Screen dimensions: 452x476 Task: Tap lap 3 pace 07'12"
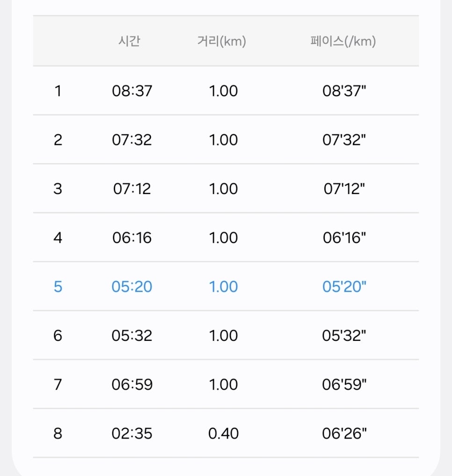click(344, 188)
